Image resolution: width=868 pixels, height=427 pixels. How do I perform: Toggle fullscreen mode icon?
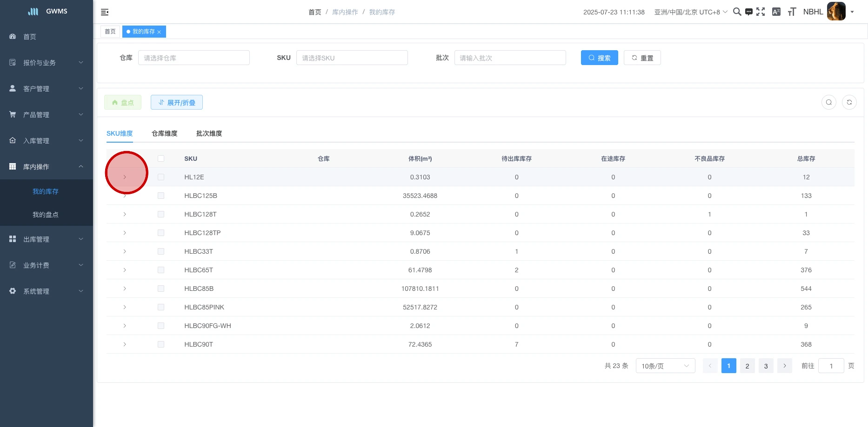pos(761,12)
